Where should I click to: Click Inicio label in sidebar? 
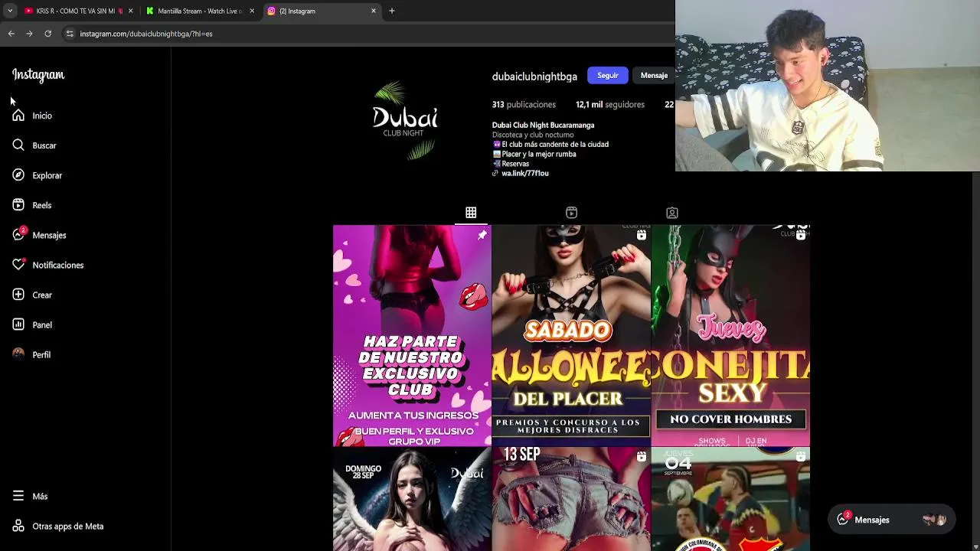(42, 116)
